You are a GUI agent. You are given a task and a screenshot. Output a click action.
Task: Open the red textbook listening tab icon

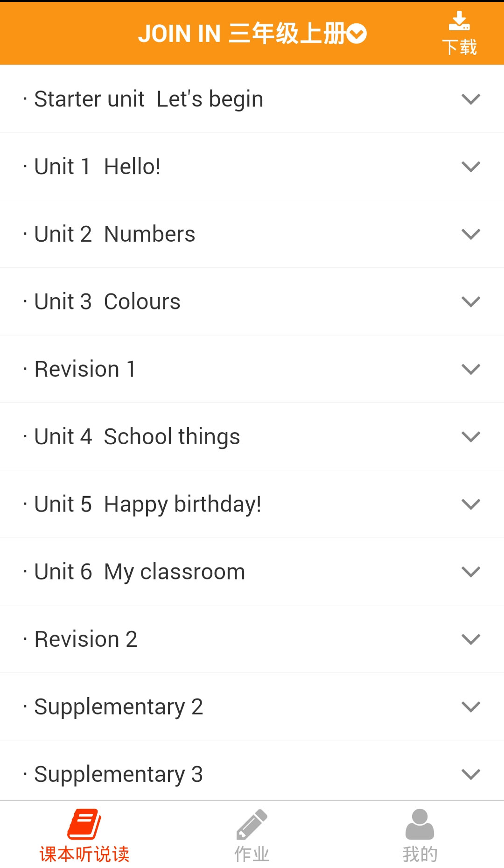[x=84, y=824]
